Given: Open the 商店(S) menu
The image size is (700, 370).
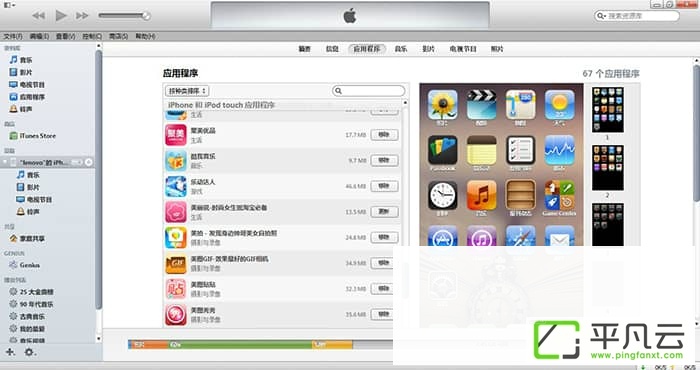Looking at the screenshot, I should pyautogui.click(x=118, y=36).
